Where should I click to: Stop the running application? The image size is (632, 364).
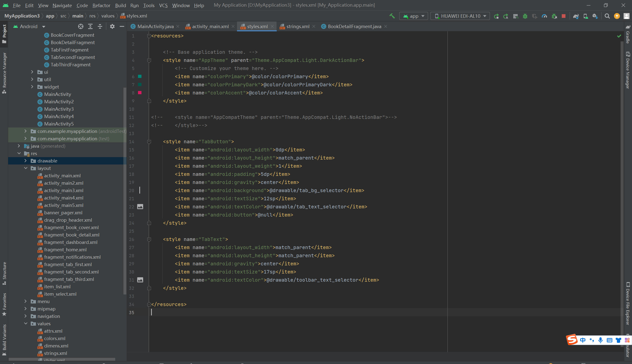(x=563, y=16)
